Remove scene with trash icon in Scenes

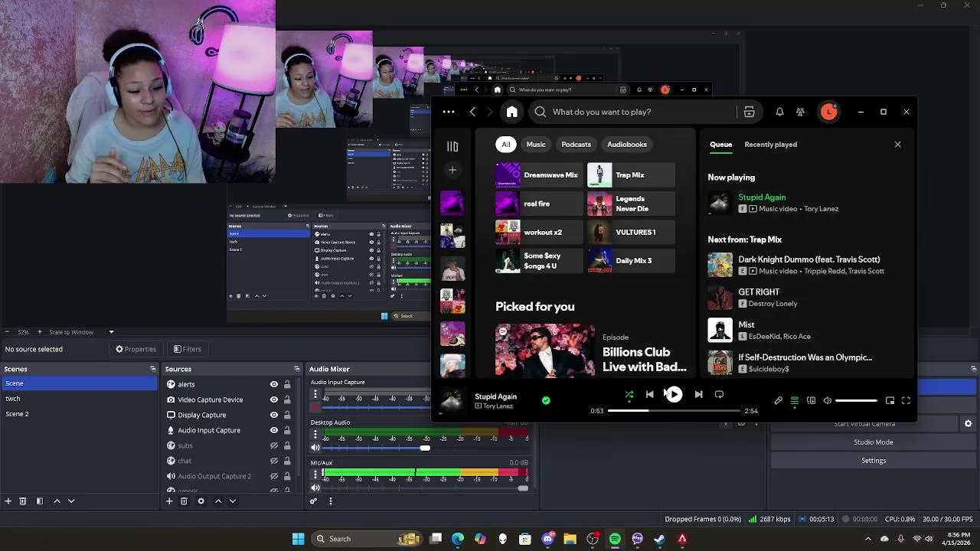[22, 501]
